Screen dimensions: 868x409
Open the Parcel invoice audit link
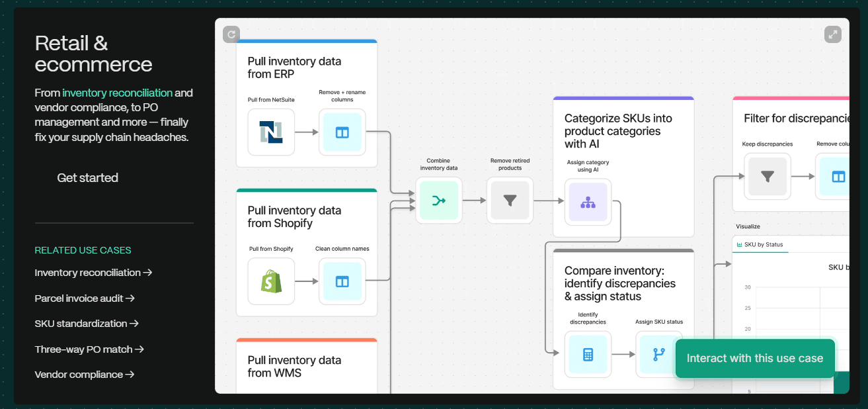tap(85, 298)
